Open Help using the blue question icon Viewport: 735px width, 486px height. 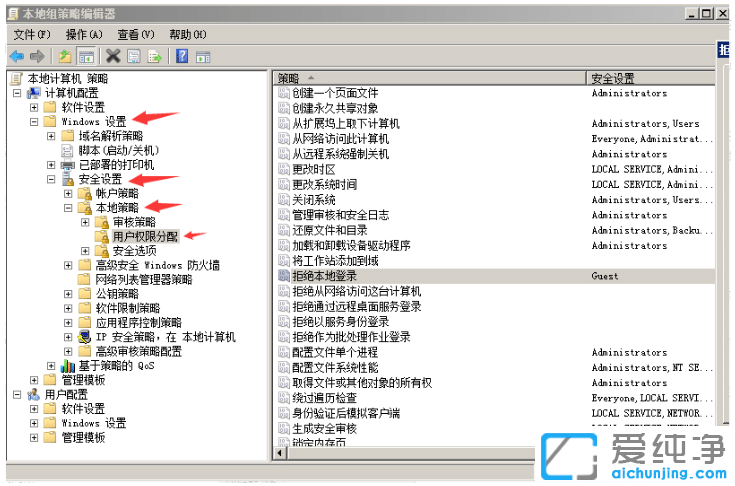(x=182, y=56)
